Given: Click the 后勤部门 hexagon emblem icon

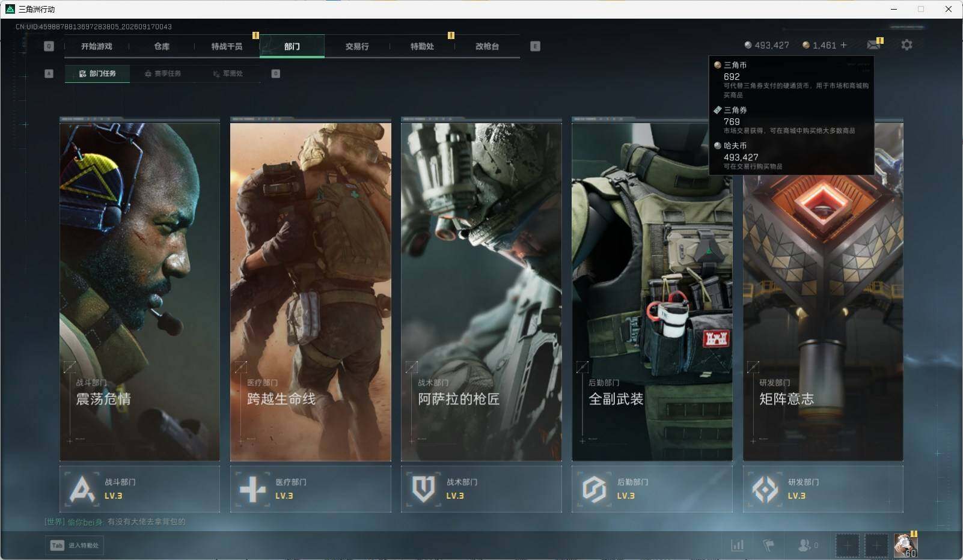Looking at the screenshot, I should click(594, 489).
